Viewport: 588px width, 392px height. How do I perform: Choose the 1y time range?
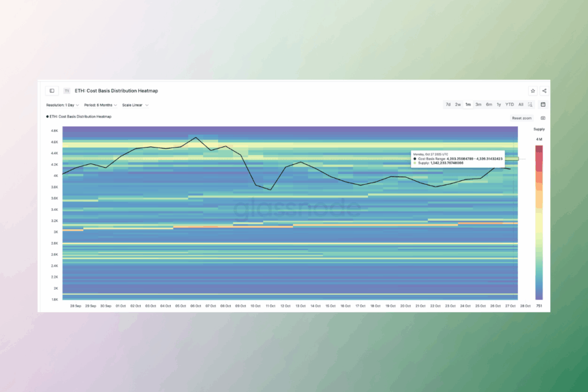(499, 104)
